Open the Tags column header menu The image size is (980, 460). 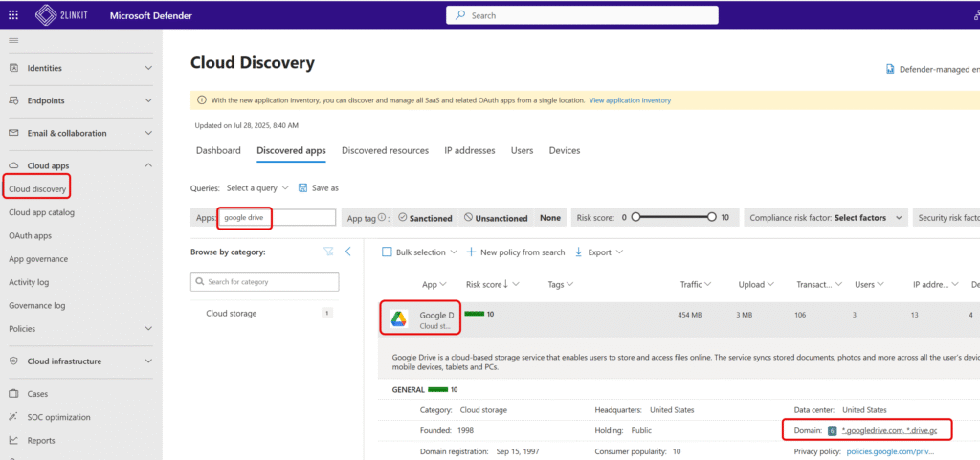point(561,285)
